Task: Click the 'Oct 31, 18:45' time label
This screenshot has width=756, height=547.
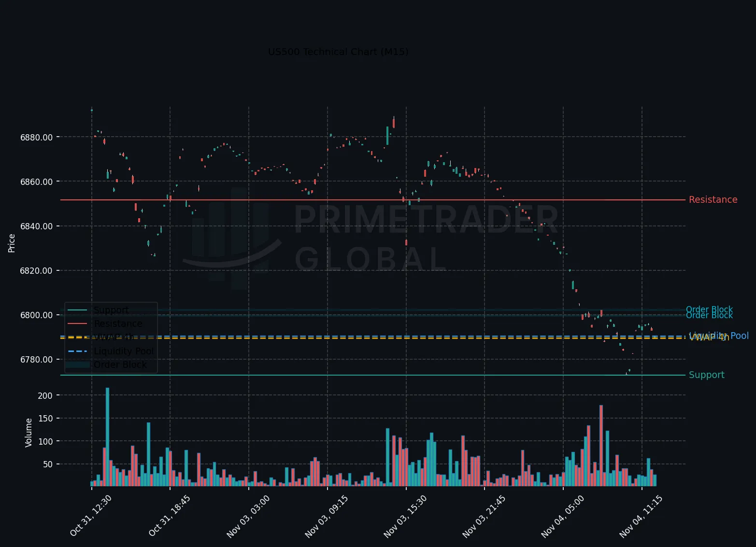Action: 170,516
